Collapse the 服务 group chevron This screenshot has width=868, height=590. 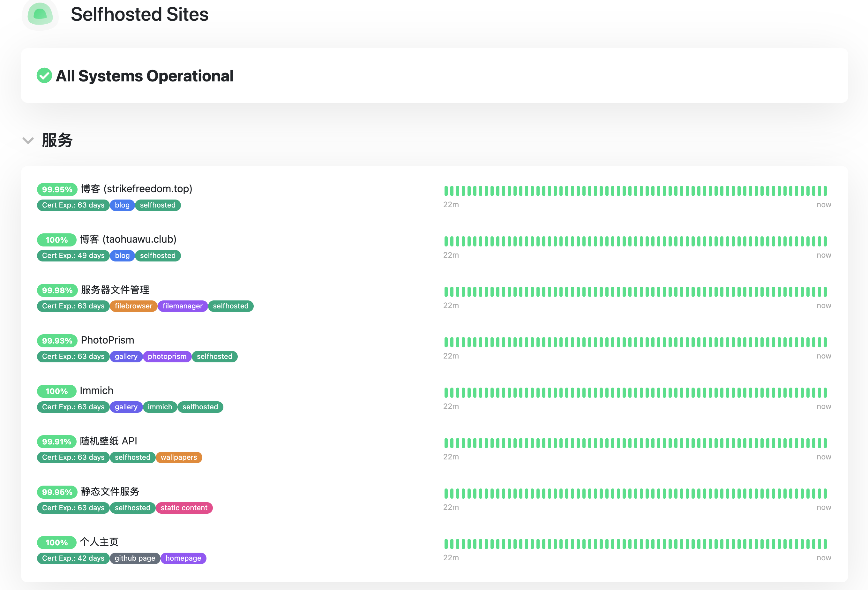[x=28, y=140]
